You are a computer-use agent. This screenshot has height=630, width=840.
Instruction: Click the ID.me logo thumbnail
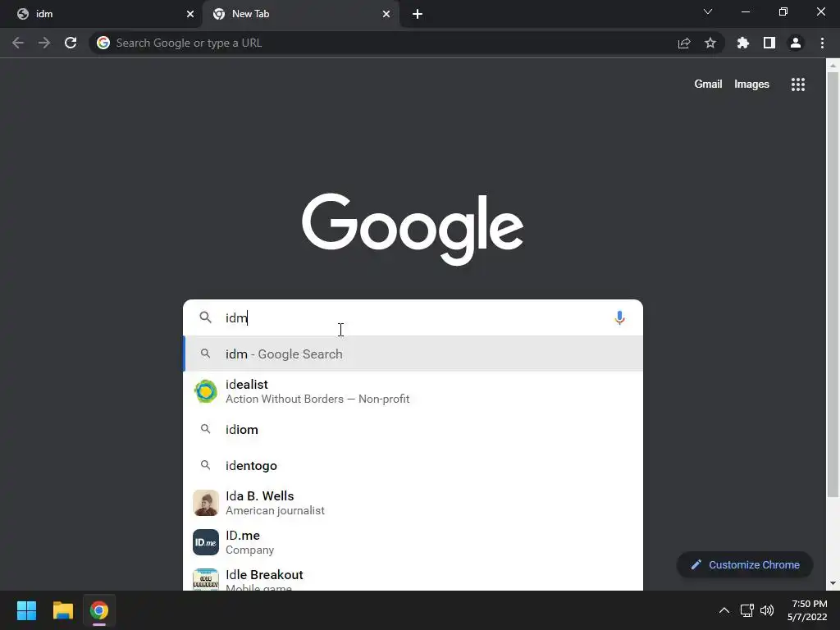pos(206,542)
